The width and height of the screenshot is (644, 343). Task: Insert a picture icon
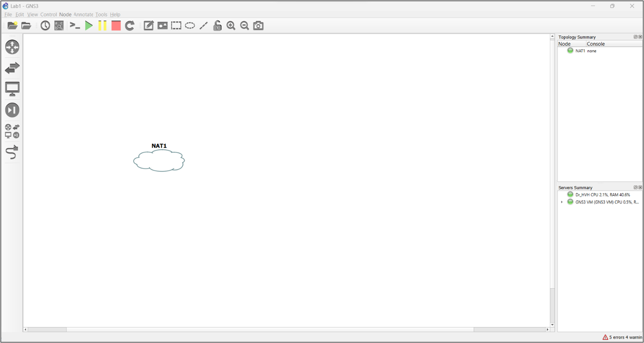click(x=163, y=25)
